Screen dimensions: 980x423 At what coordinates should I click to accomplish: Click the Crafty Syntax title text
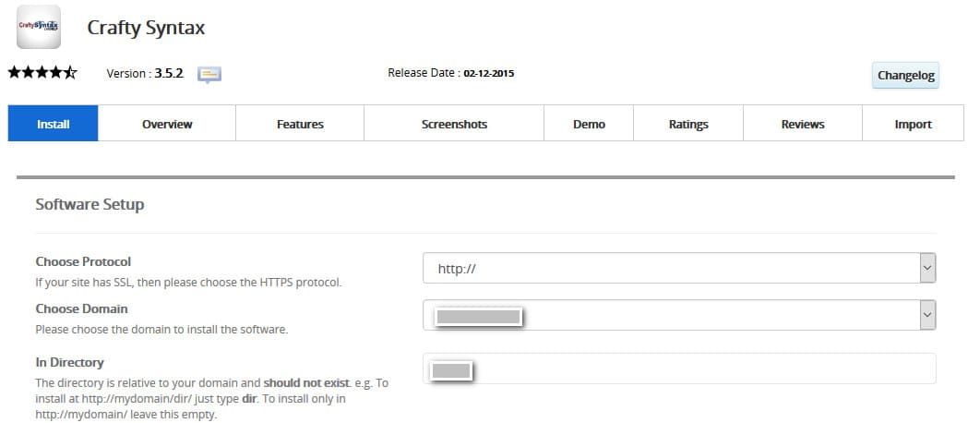click(146, 28)
